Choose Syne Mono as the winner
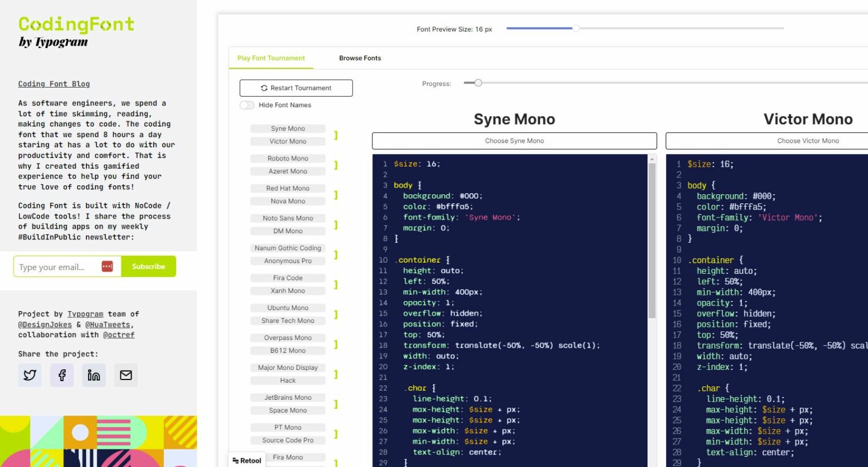The width and height of the screenshot is (868, 467). (514, 140)
